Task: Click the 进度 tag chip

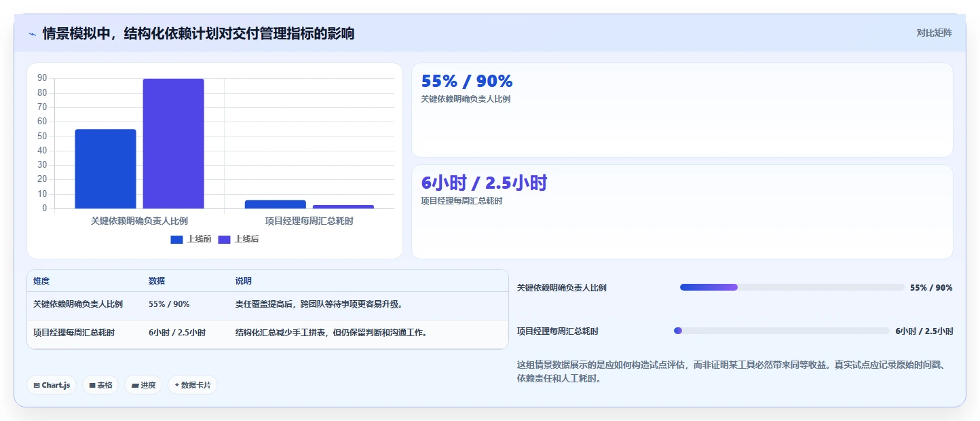Action: 143,385
